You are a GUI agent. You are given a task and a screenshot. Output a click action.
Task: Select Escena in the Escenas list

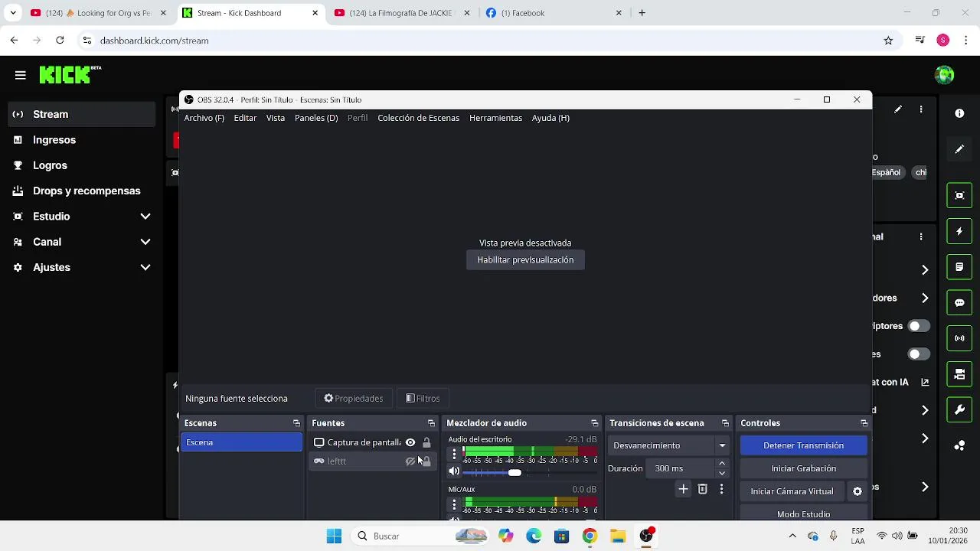(x=242, y=442)
